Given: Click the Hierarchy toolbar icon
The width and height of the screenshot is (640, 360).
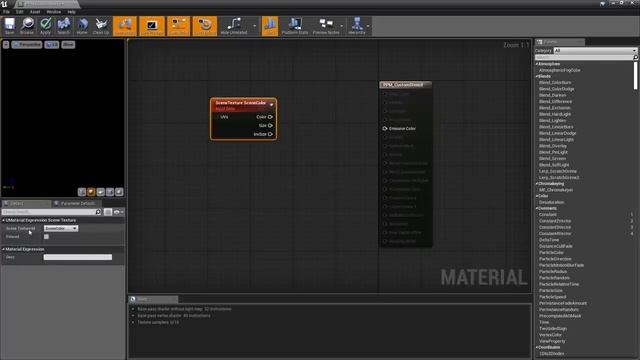Looking at the screenshot, I should (x=357, y=26).
